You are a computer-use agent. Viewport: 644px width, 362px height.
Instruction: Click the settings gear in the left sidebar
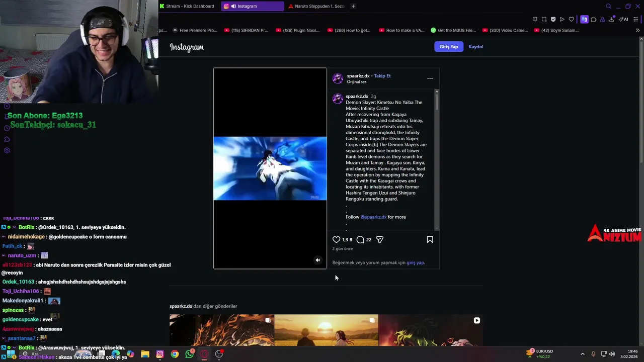tap(7, 150)
